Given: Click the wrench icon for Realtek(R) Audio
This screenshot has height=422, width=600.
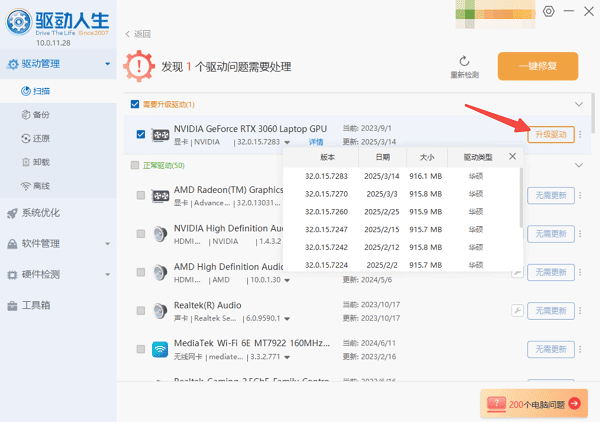Looking at the screenshot, I should click(x=516, y=310).
